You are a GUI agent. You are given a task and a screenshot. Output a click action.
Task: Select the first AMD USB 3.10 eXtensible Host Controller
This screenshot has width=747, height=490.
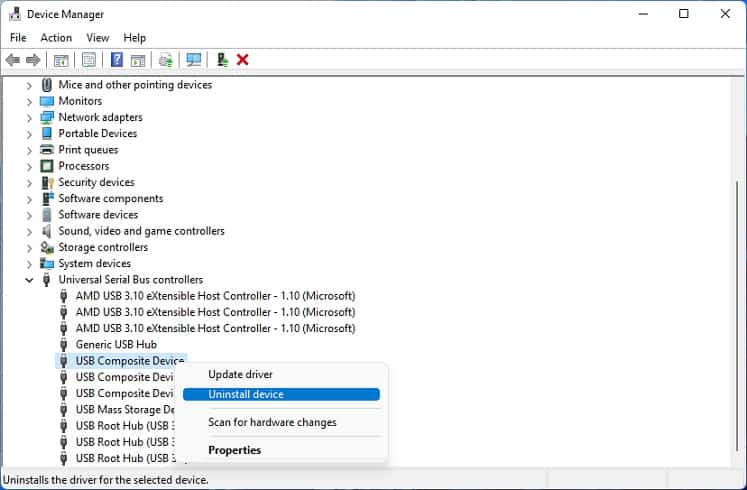coord(215,296)
